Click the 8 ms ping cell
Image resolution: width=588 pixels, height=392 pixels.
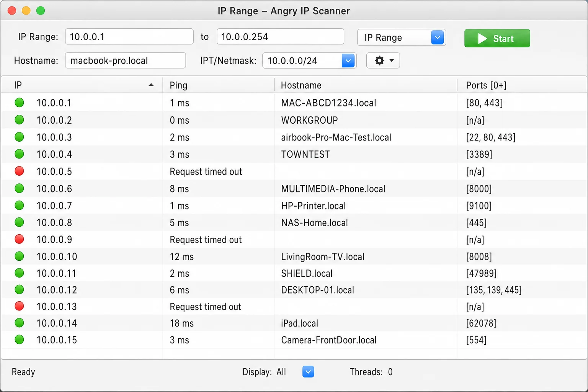pyautogui.click(x=180, y=189)
